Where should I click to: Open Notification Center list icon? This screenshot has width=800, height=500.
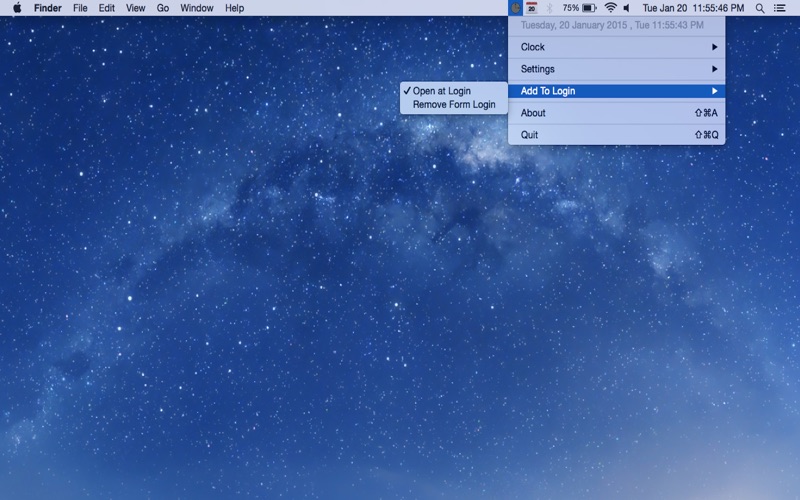point(780,8)
